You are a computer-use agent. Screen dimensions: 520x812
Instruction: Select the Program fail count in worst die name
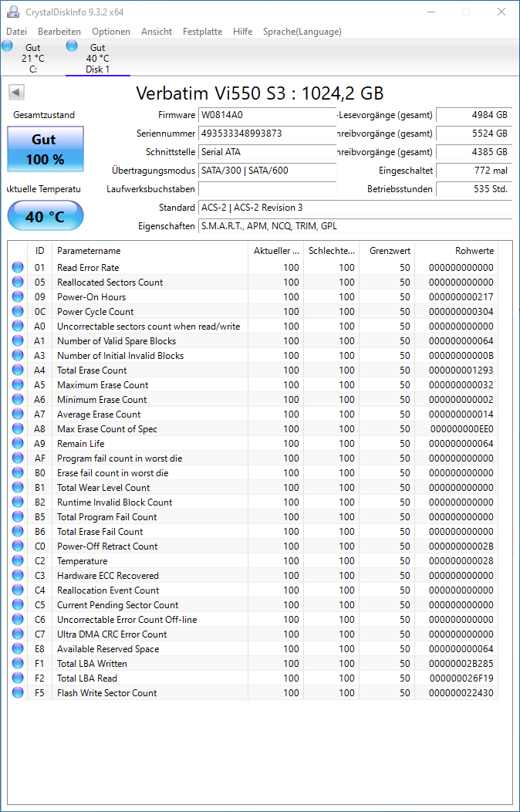tap(120, 458)
